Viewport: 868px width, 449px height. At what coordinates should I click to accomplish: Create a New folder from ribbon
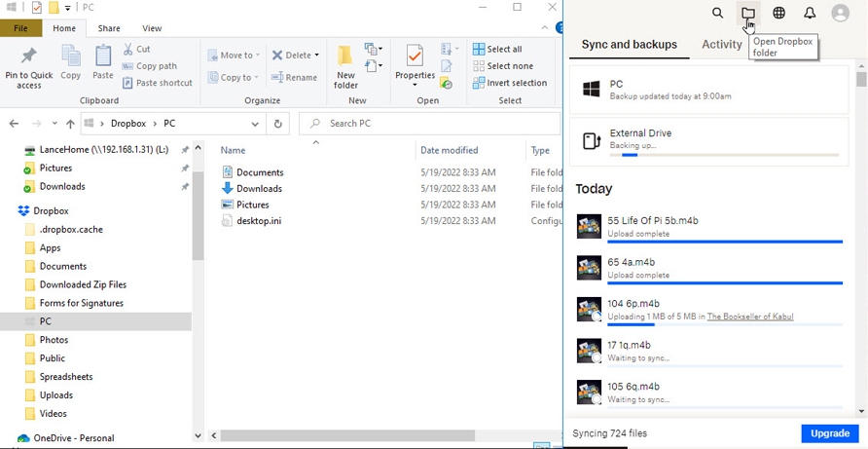click(345, 66)
